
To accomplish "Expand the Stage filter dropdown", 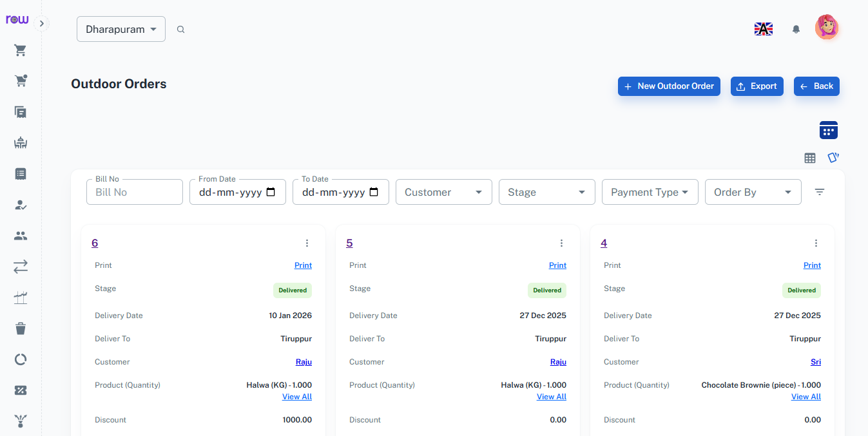I will pyautogui.click(x=546, y=191).
